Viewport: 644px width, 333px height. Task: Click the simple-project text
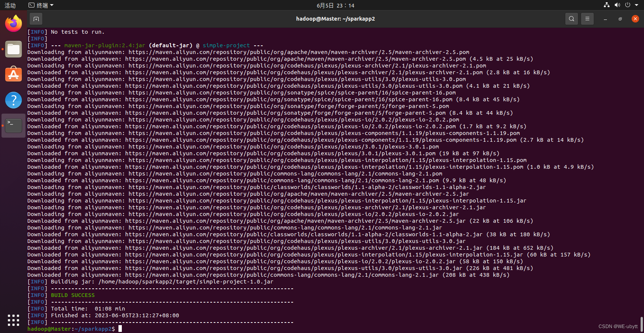(x=226, y=45)
